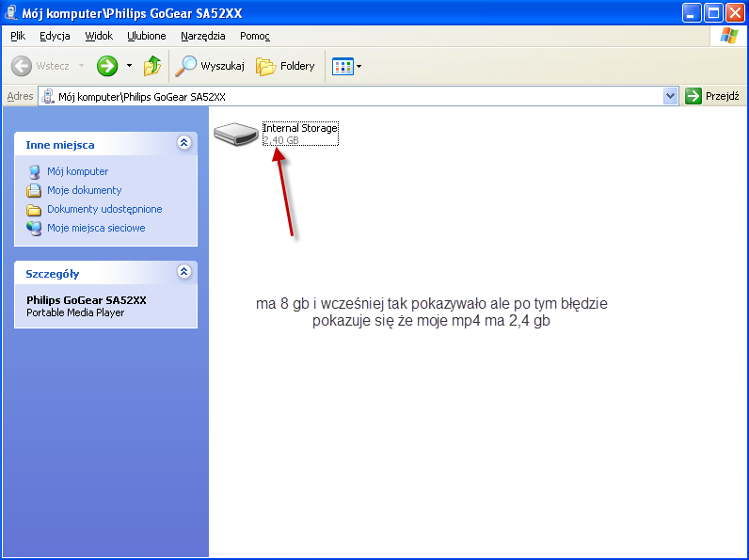
Task: Click the 2,40 GB size text
Action: pyautogui.click(x=280, y=140)
